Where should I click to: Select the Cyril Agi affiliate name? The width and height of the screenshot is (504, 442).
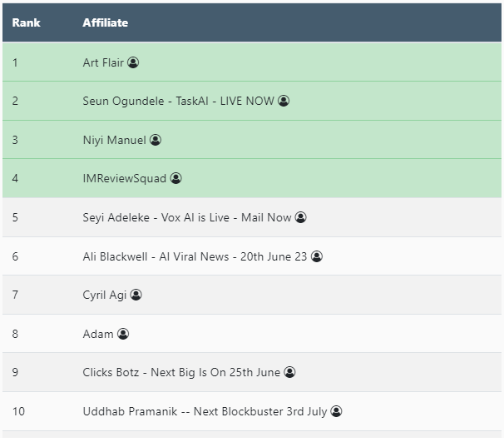(105, 295)
